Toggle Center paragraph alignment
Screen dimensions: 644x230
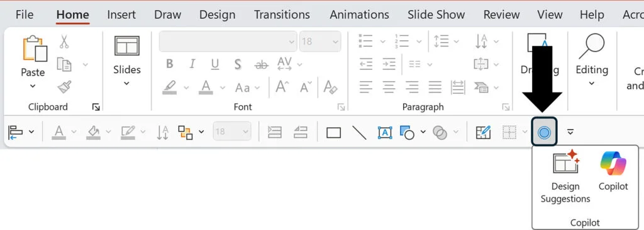(x=389, y=87)
